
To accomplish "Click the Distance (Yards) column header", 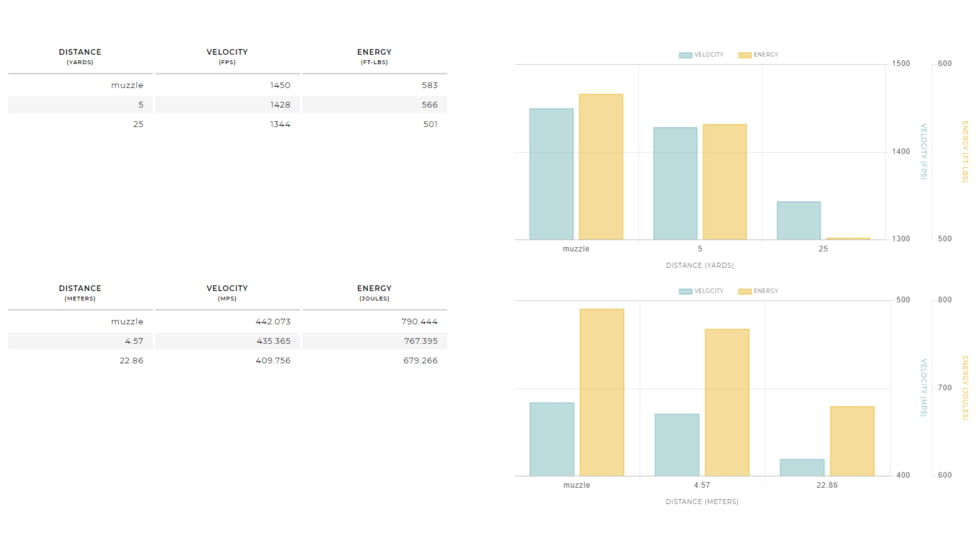I will click(x=80, y=56).
